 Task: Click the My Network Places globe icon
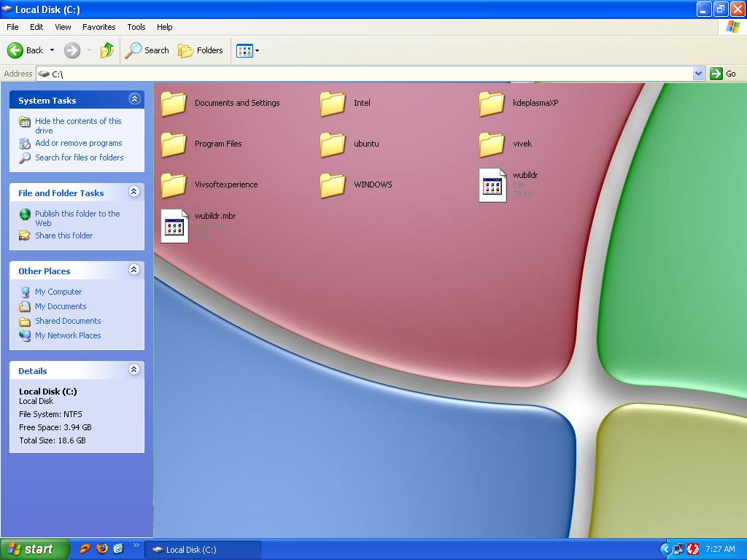point(25,335)
